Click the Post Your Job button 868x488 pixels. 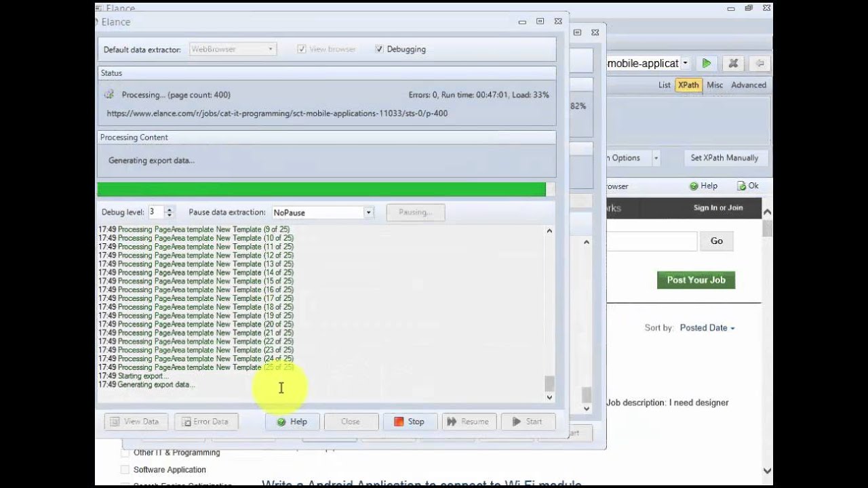696,280
